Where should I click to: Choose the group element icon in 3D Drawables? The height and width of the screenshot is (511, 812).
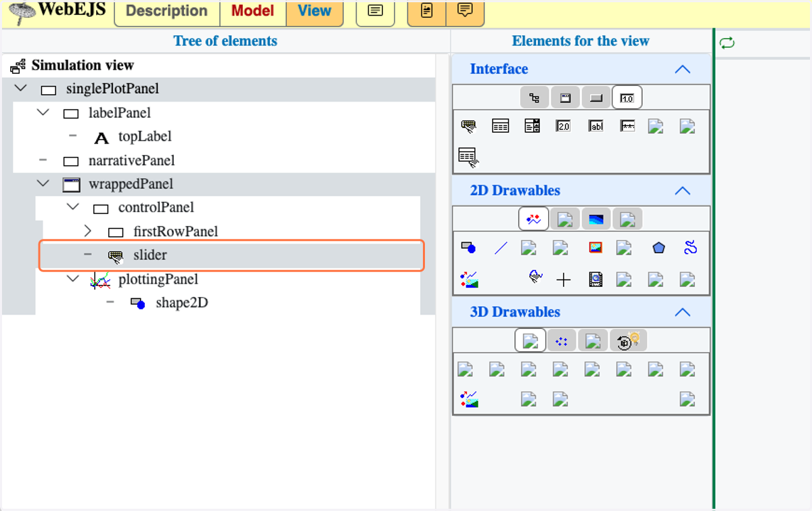click(468, 399)
